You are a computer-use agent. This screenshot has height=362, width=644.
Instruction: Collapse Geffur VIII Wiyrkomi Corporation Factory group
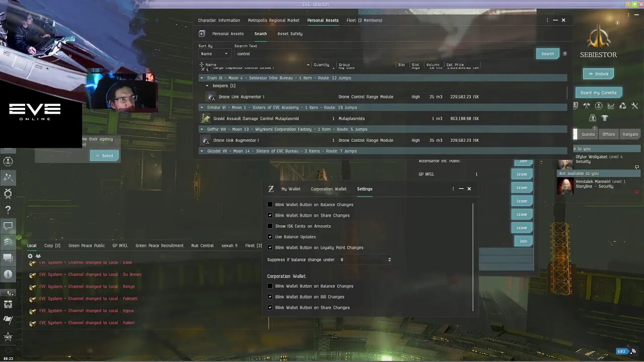click(x=202, y=129)
